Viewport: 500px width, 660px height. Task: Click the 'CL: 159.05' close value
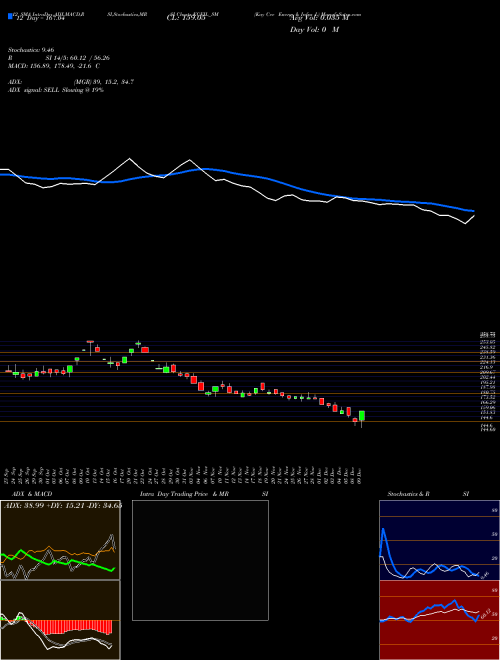tap(186, 18)
